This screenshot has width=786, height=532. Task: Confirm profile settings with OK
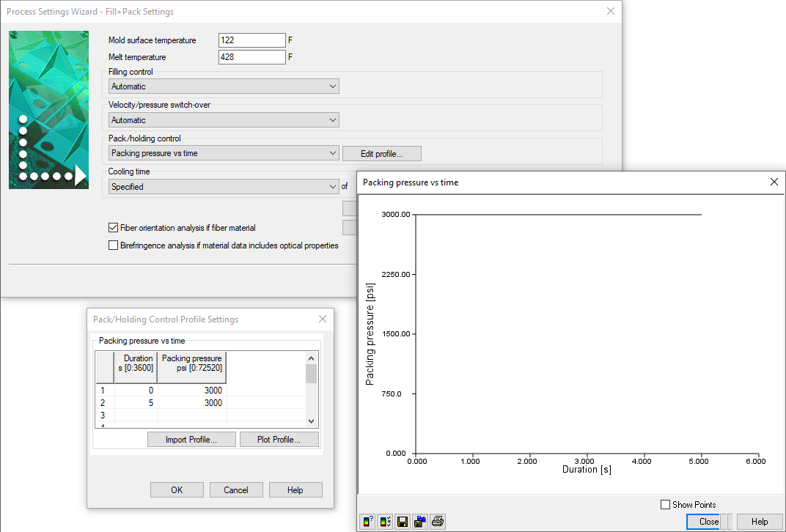[x=177, y=489]
